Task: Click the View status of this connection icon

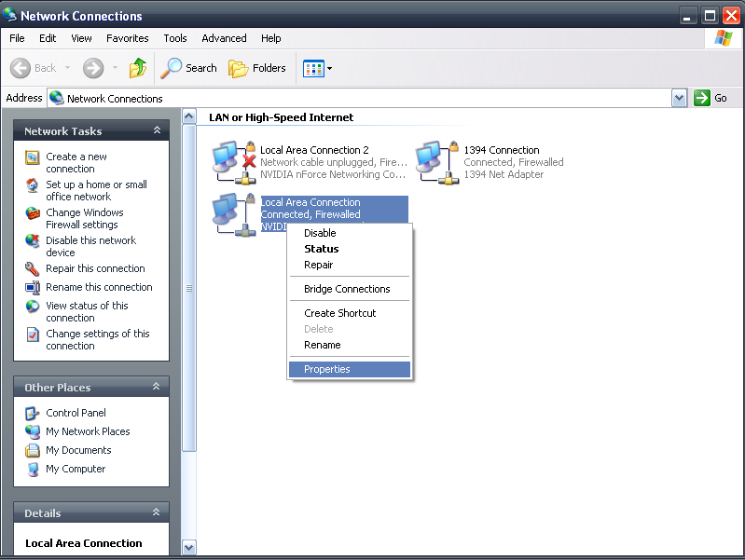Action: pyautogui.click(x=33, y=307)
